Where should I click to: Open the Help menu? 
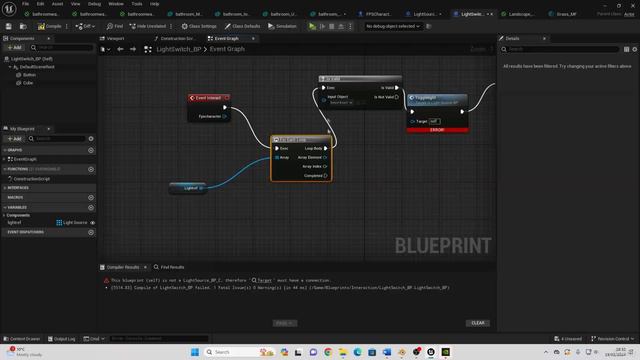pyautogui.click(x=154, y=4)
